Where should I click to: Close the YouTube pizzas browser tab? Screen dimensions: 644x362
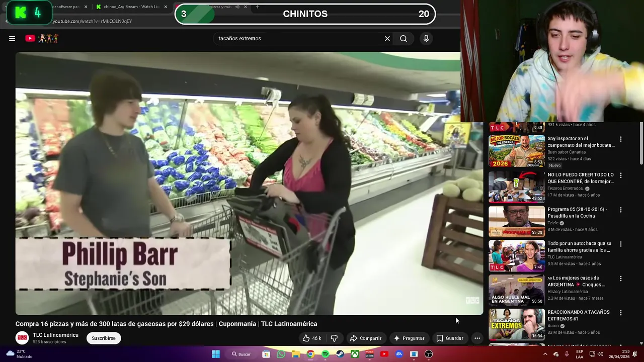click(246, 7)
